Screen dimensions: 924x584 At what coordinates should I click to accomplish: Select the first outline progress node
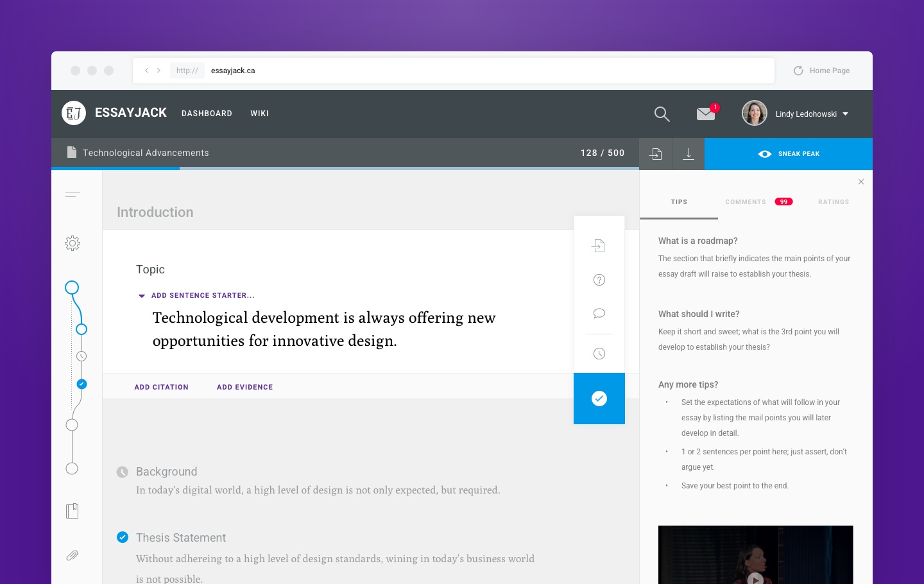(72, 288)
